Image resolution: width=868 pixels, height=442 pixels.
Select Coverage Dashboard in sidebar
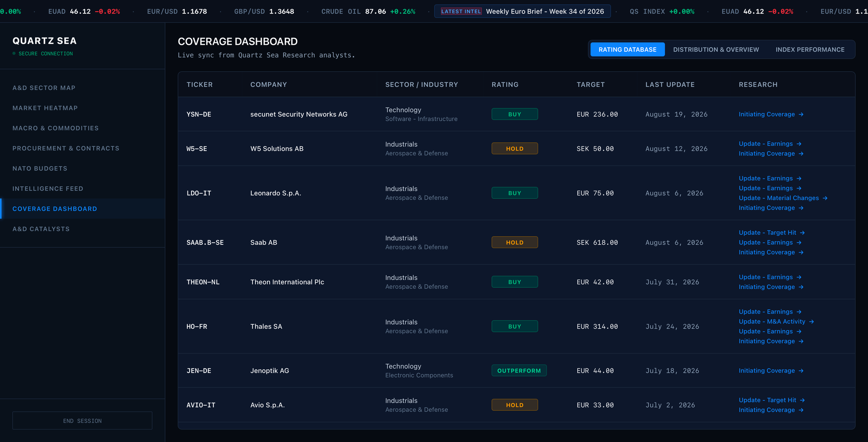(55, 209)
